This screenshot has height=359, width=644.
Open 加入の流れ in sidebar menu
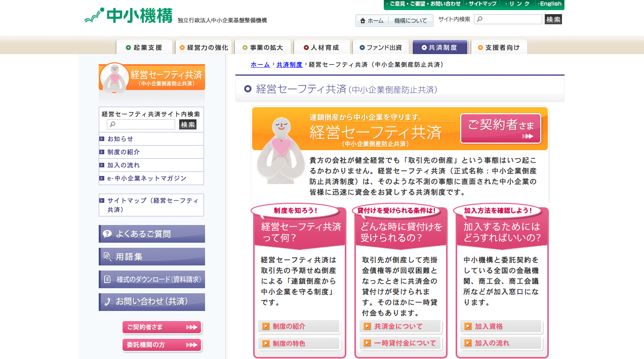coord(151,165)
